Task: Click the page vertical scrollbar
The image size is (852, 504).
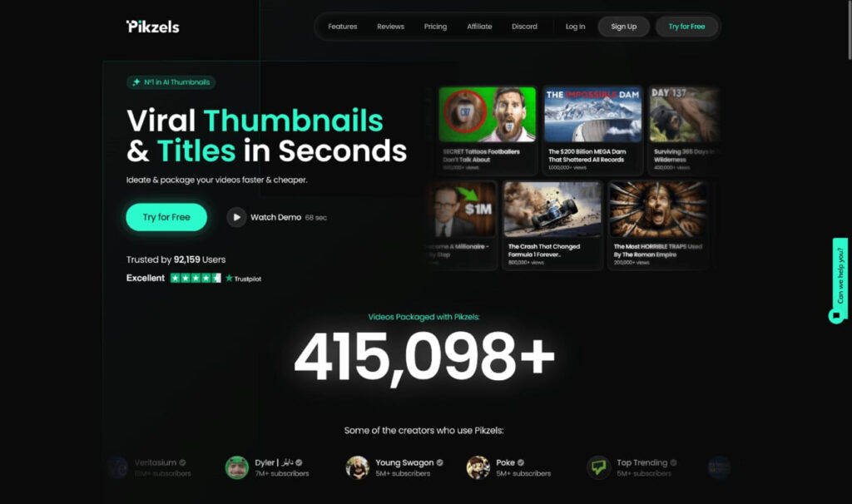Action: click(x=850, y=30)
